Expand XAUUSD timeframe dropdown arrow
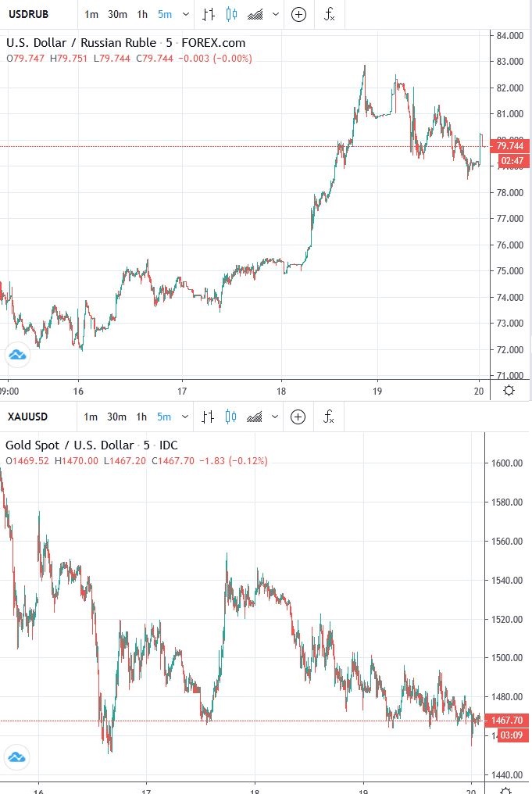The height and width of the screenshot is (794, 532). (185, 417)
